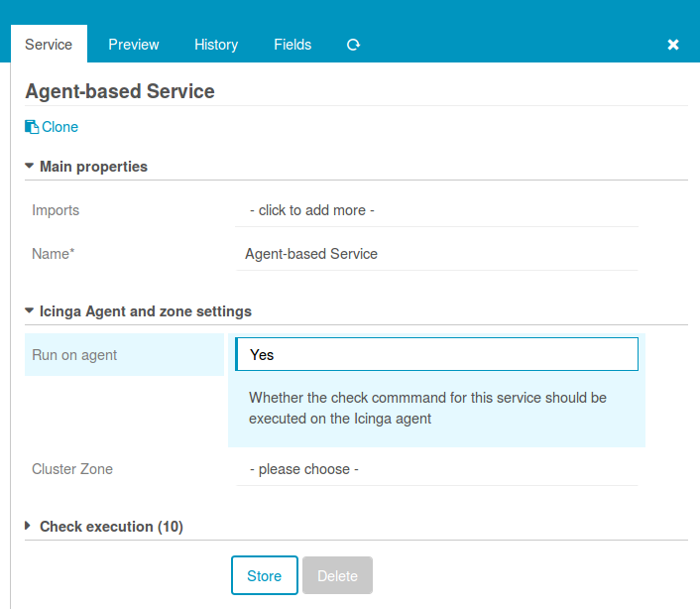Open the Run on agent dropdown

[436, 355]
